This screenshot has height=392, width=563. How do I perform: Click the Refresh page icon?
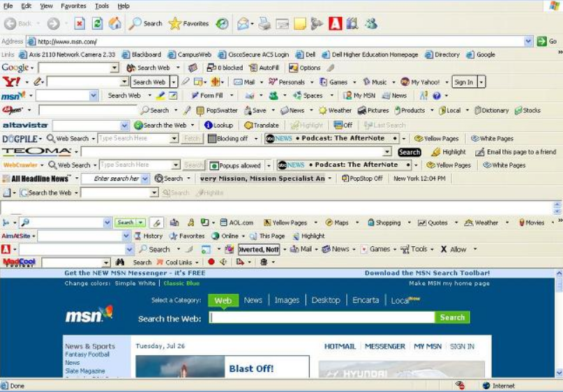tap(97, 24)
